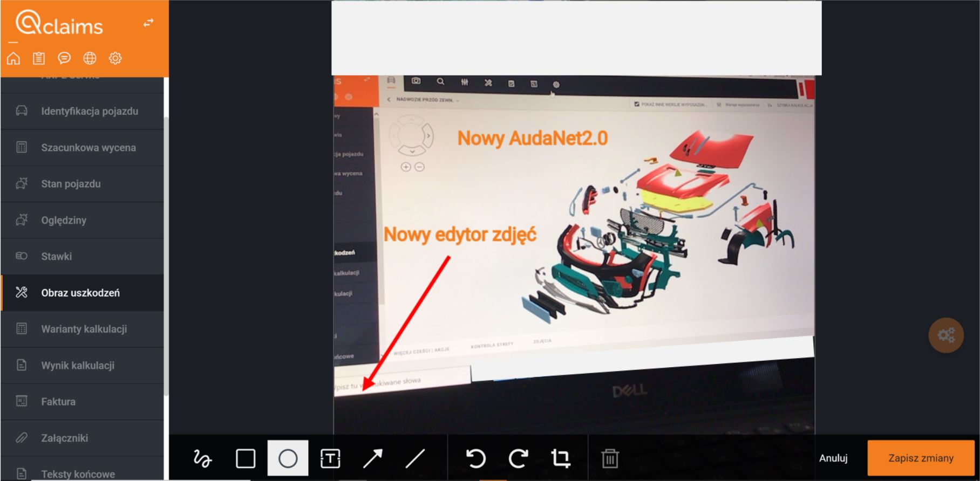Open Warianty kalkulacji
This screenshot has height=481, width=980.
[x=82, y=329]
